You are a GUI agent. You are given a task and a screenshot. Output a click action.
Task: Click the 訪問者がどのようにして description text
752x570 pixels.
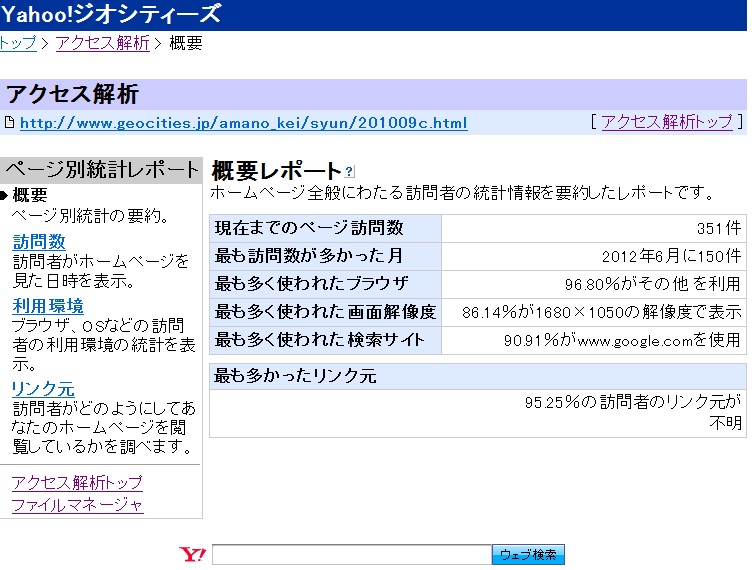coord(104,427)
